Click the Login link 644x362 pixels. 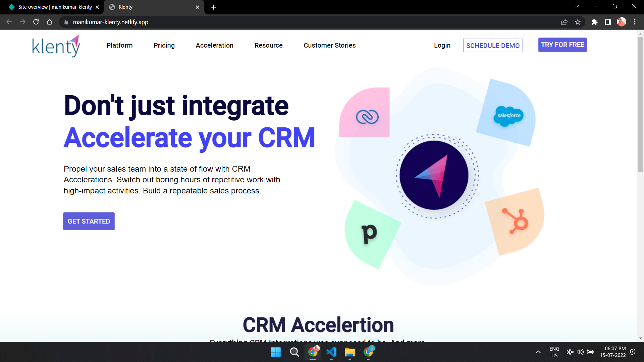442,45
